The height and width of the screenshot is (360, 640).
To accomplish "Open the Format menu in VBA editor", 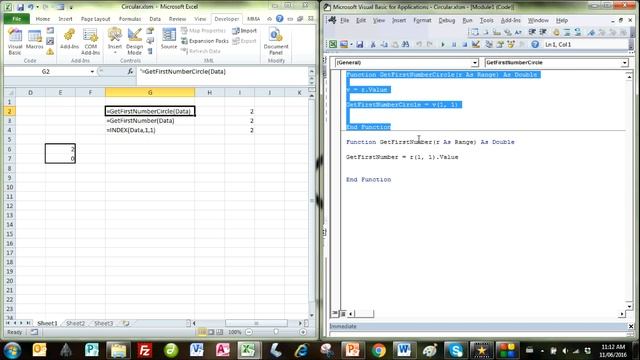I will (422, 20).
